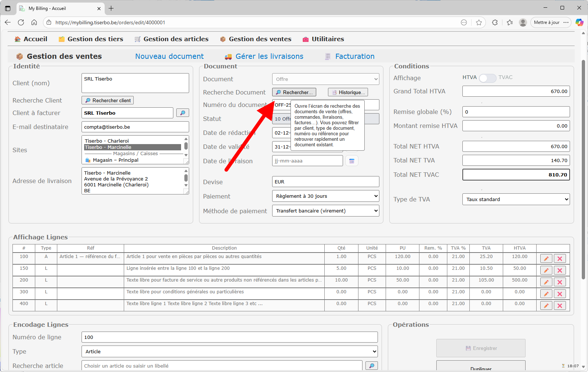Click the pencil edit icon for line 100
Image resolution: width=588 pixels, height=372 pixels.
[546, 259]
